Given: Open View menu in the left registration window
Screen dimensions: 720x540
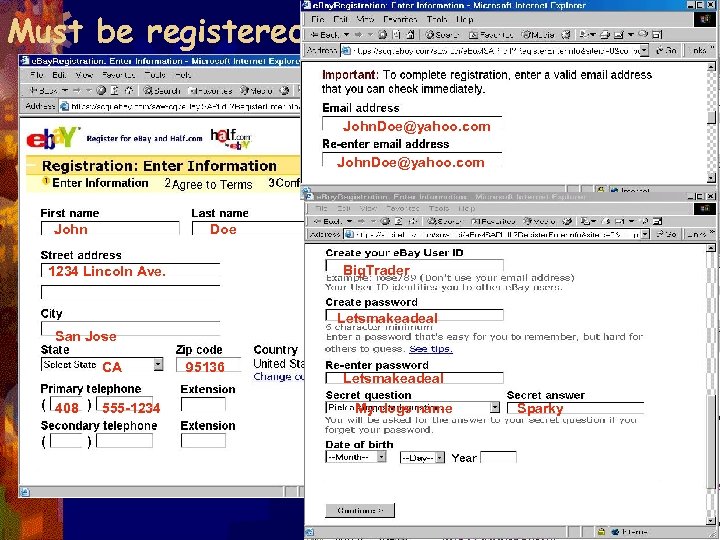Looking at the screenshot, I should click(84, 75).
